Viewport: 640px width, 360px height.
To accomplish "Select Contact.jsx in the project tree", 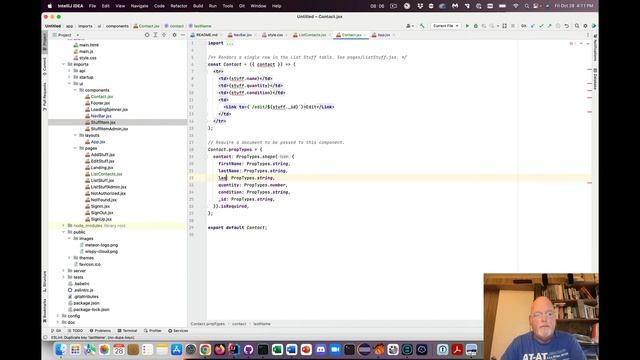I will pyautogui.click(x=101, y=97).
